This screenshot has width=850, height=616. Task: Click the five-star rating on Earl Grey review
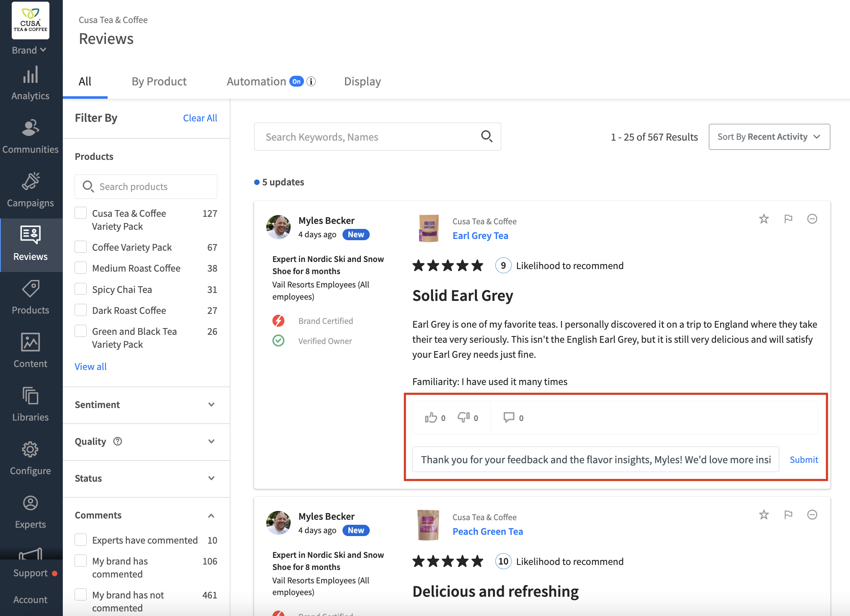[x=448, y=266]
